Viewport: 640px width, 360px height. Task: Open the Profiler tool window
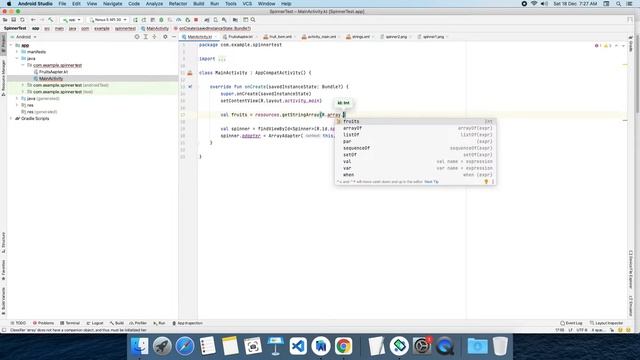tap(138, 323)
